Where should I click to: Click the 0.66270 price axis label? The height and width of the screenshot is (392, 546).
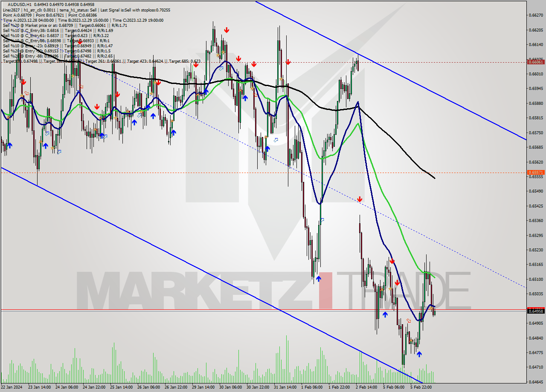click(x=536, y=15)
